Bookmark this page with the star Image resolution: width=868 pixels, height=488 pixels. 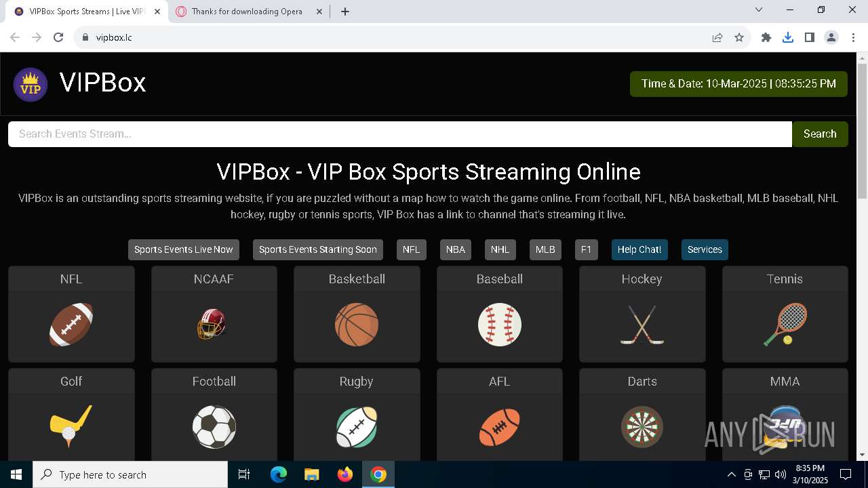pyautogui.click(x=739, y=37)
